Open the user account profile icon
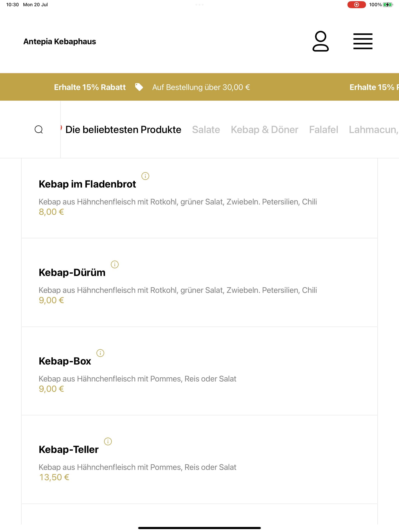The height and width of the screenshot is (532, 399). click(320, 41)
